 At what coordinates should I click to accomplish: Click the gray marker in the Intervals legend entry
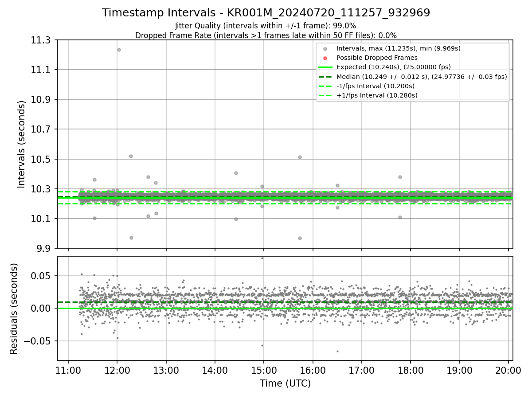(325, 49)
